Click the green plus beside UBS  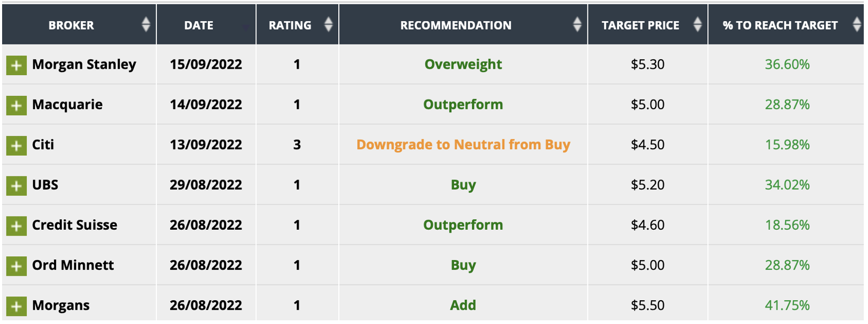(16, 186)
